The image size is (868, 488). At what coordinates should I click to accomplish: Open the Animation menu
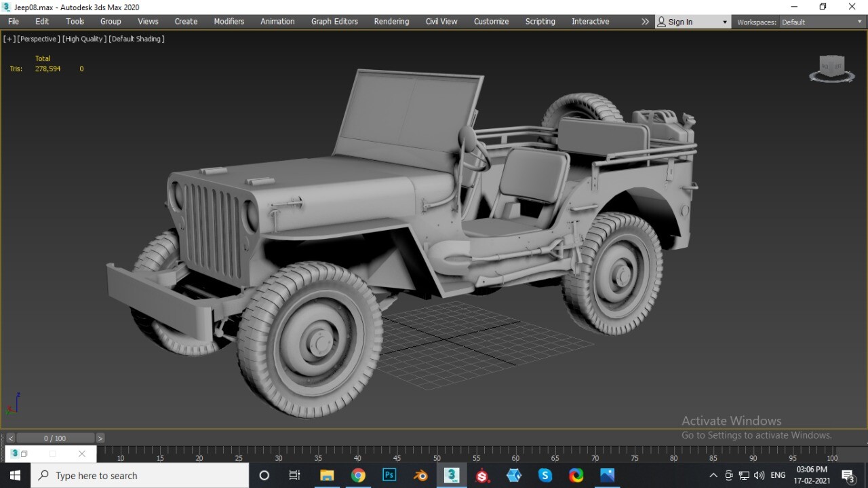click(x=277, y=22)
